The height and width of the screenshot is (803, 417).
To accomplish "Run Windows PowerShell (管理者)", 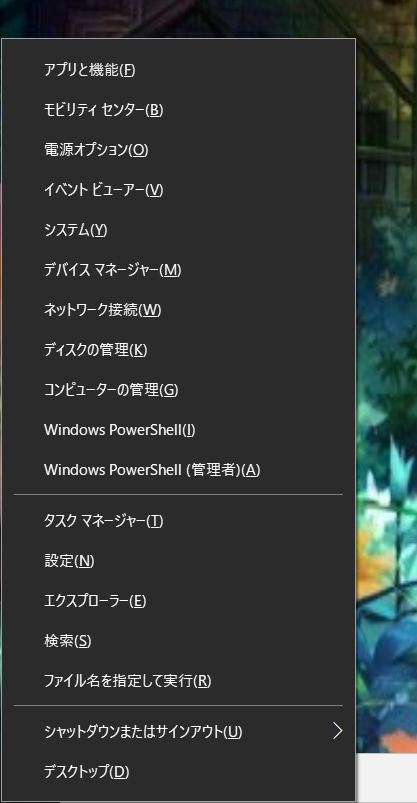I will (178, 470).
